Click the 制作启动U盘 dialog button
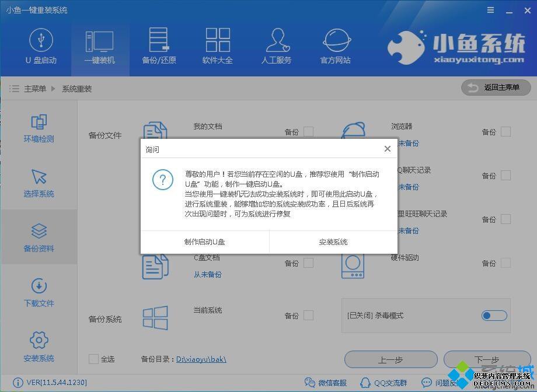The image size is (537, 392). (x=205, y=242)
